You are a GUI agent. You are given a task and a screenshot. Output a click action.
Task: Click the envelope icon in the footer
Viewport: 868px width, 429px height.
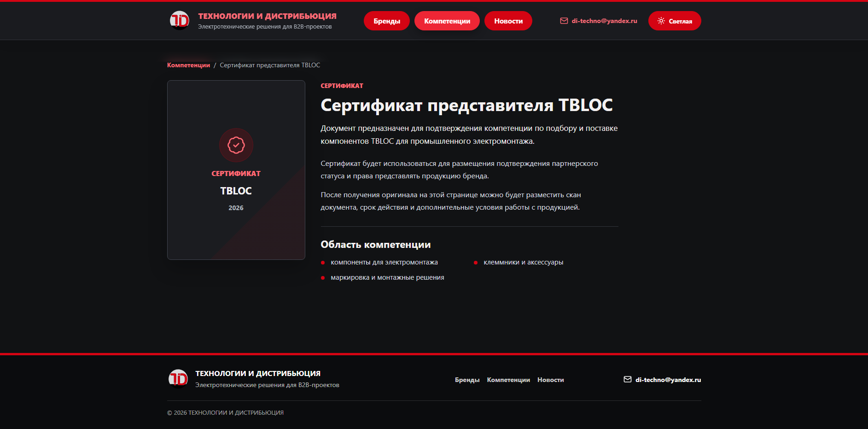click(627, 379)
